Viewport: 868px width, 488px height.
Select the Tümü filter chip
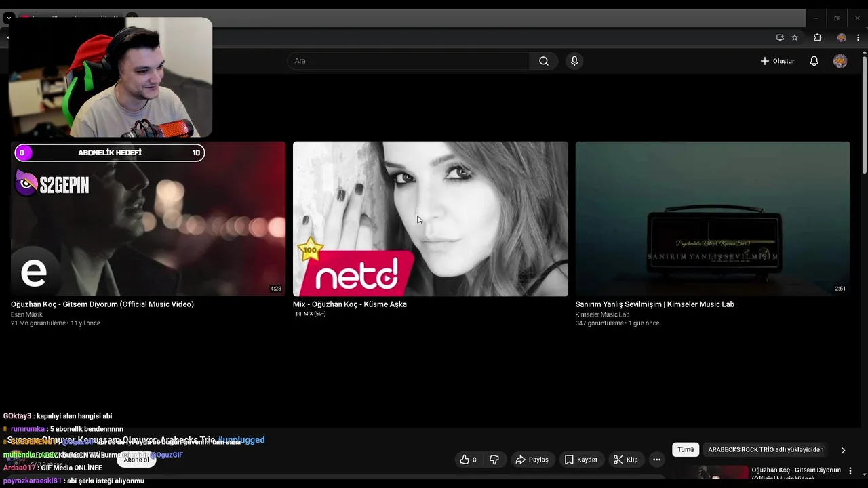tap(686, 449)
